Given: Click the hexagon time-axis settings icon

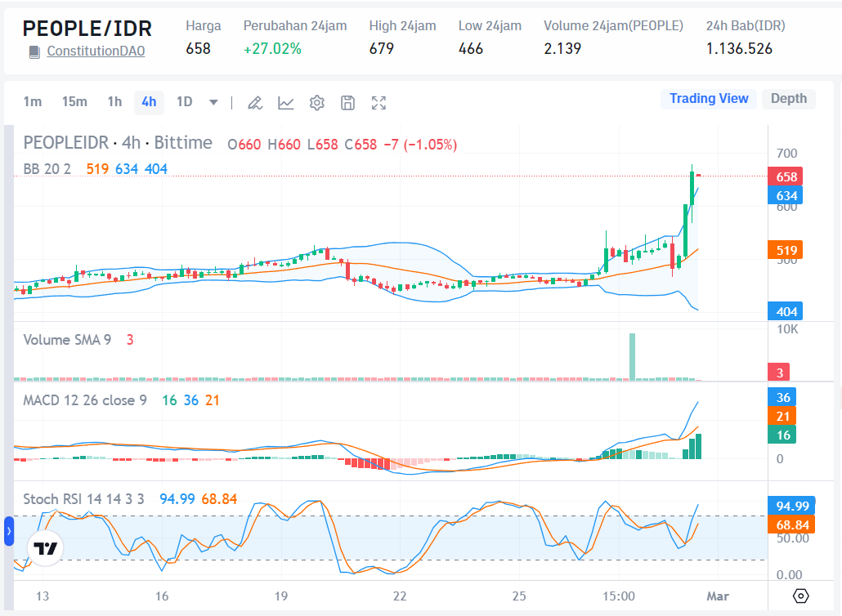Looking at the screenshot, I should 800,596.
